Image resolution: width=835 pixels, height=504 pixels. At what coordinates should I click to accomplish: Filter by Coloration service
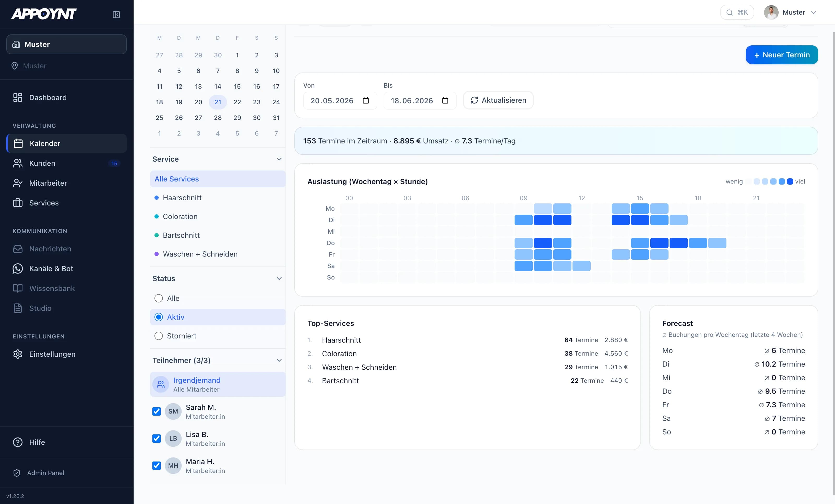[218, 216]
